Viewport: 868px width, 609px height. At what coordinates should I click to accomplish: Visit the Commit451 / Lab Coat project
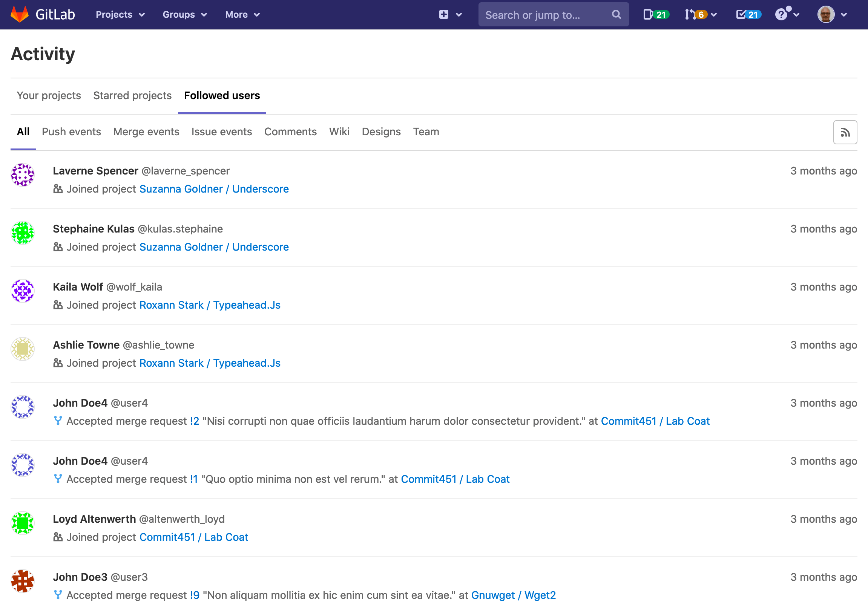tap(655, 421)
